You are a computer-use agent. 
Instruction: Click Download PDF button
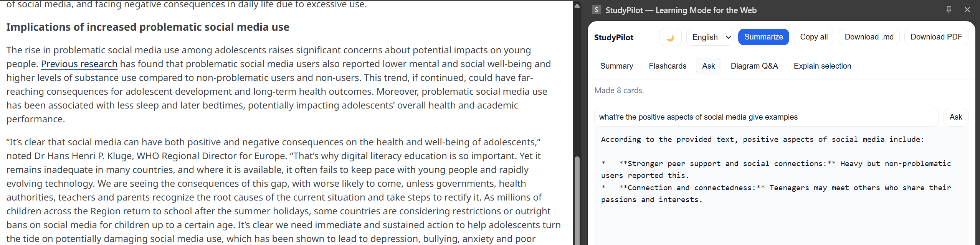click(x=936, y=37)
